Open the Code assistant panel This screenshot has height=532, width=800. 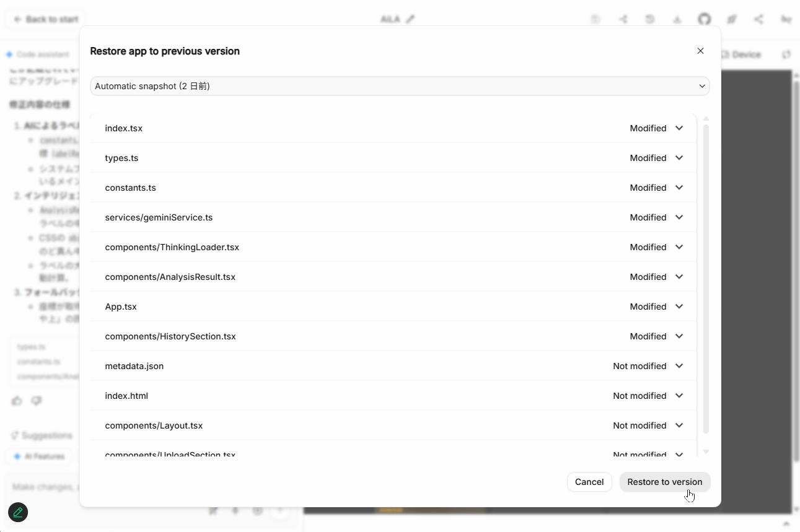(x=38, y=55)
